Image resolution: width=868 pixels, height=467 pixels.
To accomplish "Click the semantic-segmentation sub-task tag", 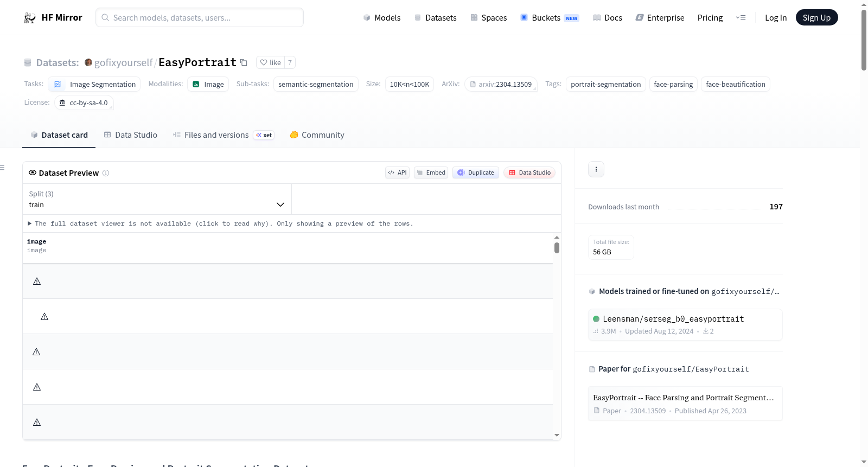I will [316, 84].
